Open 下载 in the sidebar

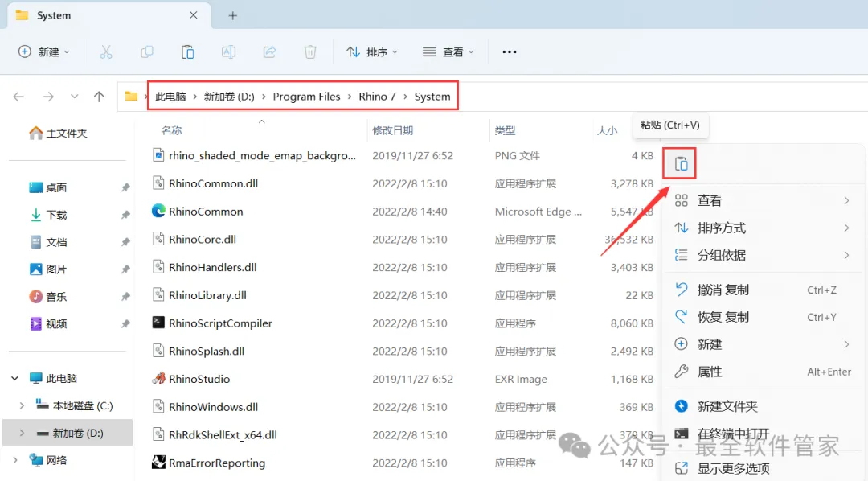[48, 215]
